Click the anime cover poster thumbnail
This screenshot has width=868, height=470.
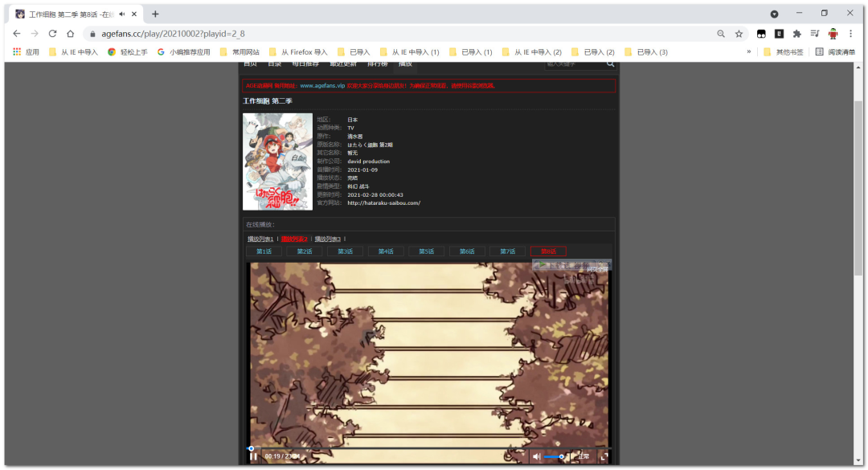point(277,161)
